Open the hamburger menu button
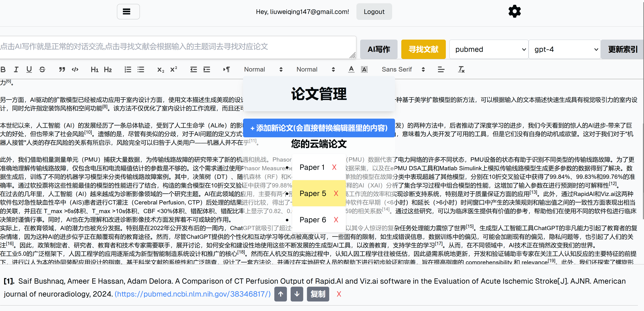Viewport: 644px width, 311px height. click(x=128, y=12)
